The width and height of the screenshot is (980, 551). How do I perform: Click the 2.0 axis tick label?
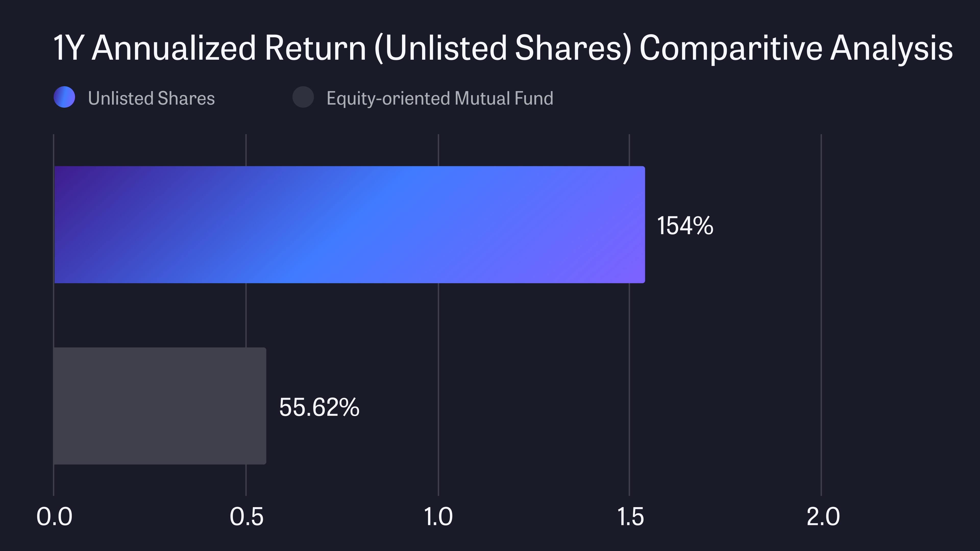click(x=823, y=516)
